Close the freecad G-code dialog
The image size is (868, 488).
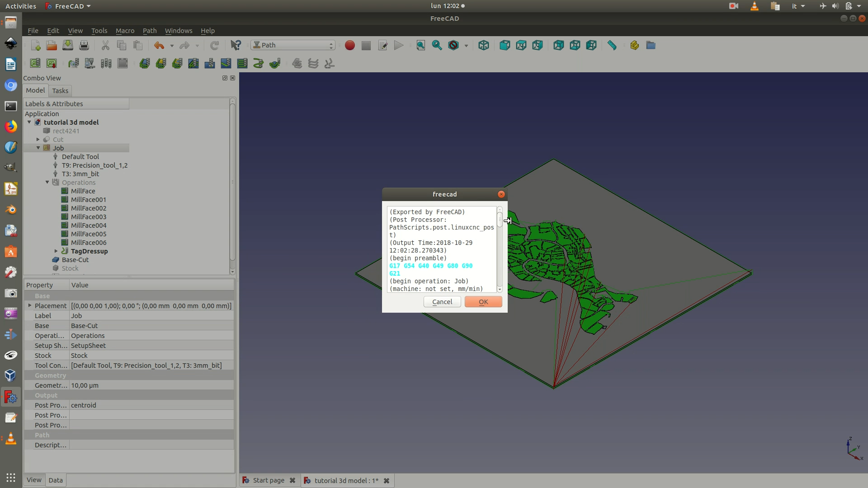[x=501, y=194]
